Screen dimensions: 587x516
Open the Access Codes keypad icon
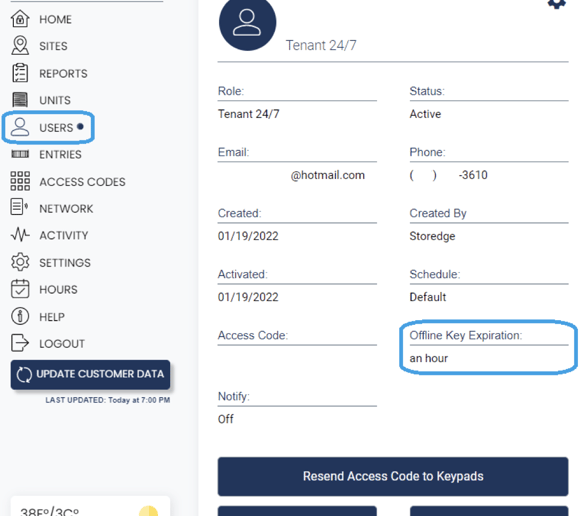coord(20,181)
